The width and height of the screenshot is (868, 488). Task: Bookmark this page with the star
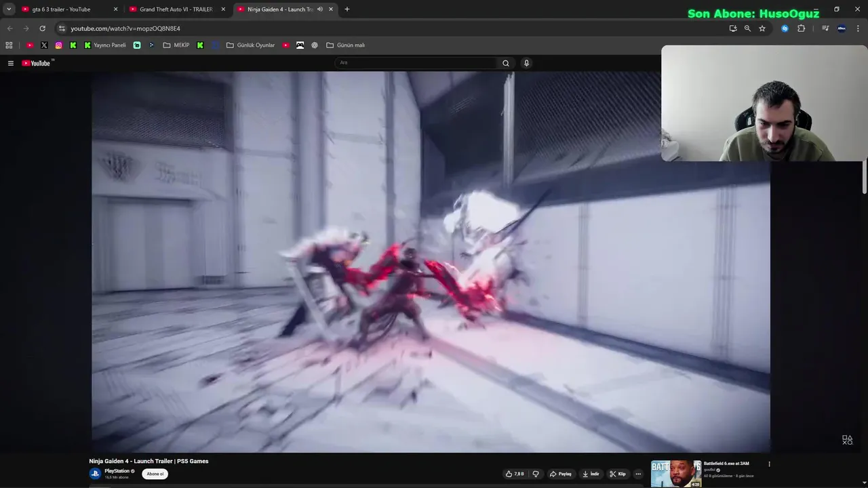pos(762,28)
